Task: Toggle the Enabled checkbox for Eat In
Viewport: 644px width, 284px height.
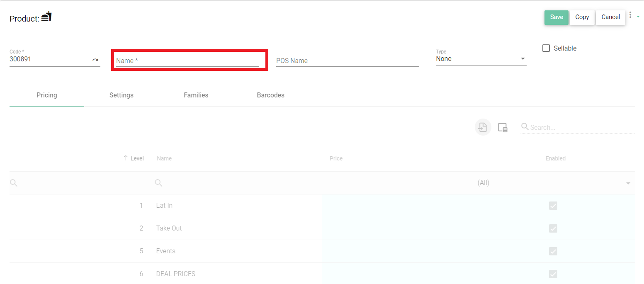Action: [553, 205]
